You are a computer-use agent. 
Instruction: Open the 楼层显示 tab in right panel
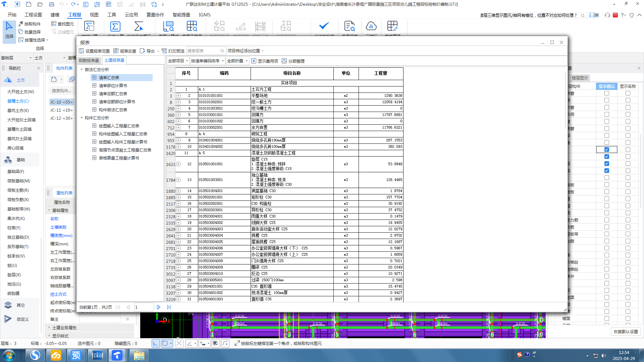pyautogui.click(x=580, y=78)
